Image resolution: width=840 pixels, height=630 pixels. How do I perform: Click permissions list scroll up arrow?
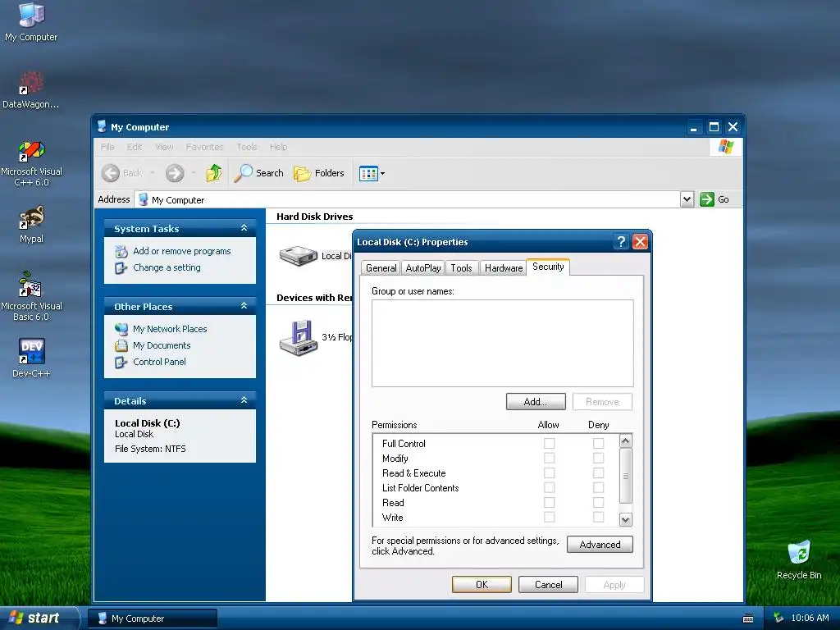point(625,441)
